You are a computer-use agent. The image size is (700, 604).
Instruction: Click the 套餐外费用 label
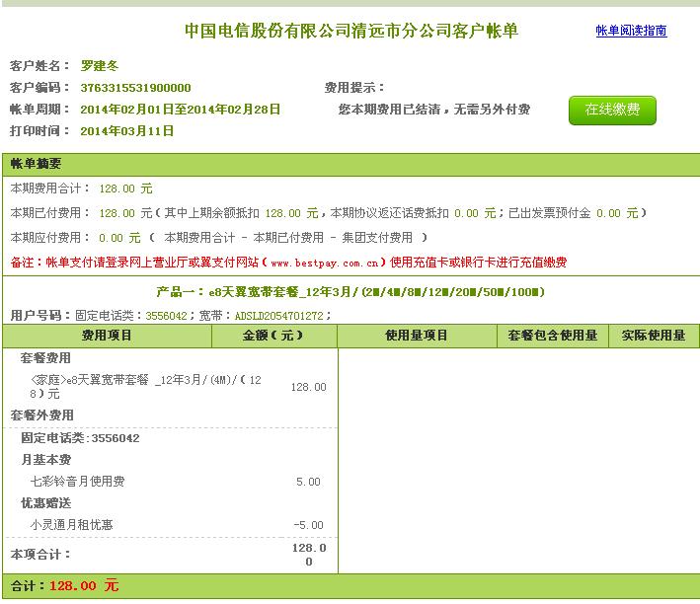coord(42,415)
